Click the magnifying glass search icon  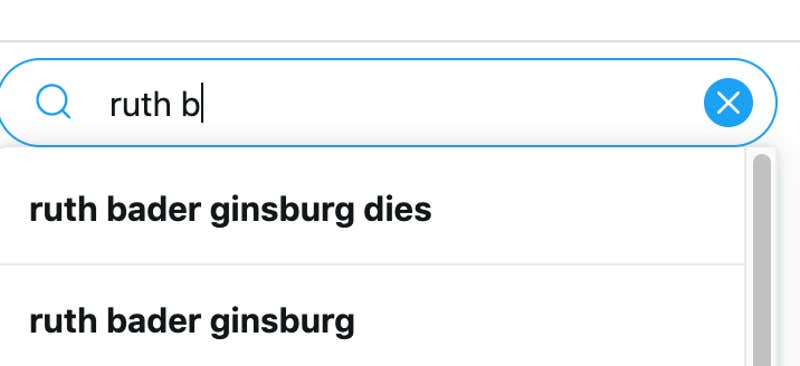click(53, 103)
